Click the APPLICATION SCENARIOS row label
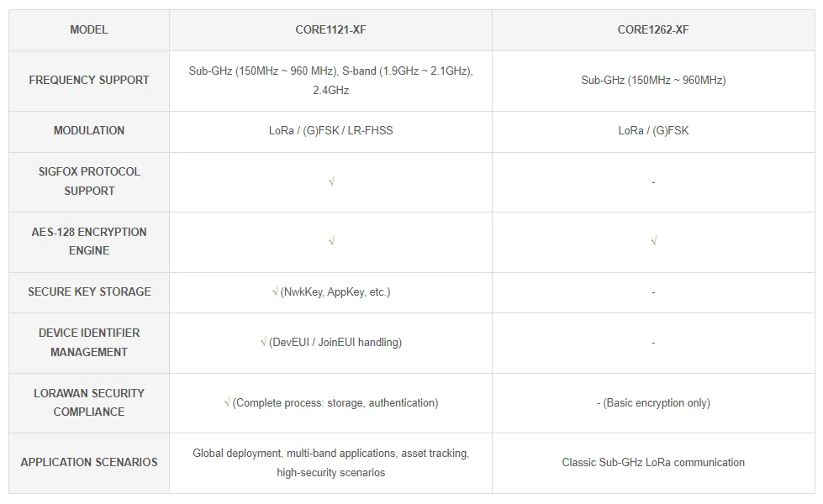 tap(89, 462)
